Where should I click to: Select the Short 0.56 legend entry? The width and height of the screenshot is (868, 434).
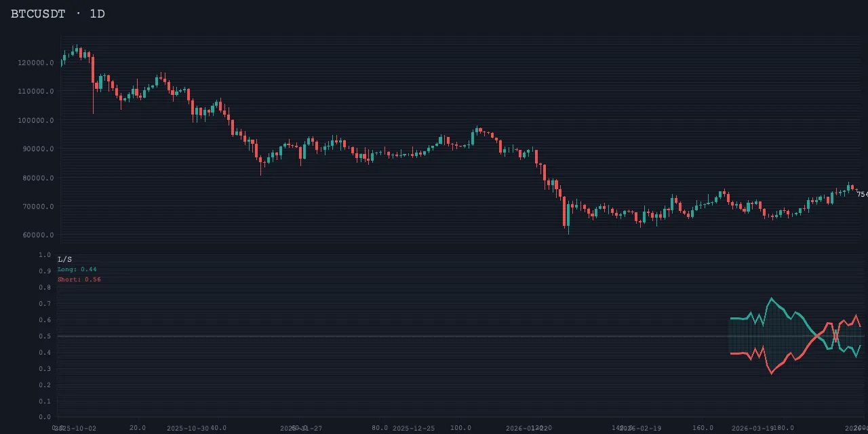79,279
